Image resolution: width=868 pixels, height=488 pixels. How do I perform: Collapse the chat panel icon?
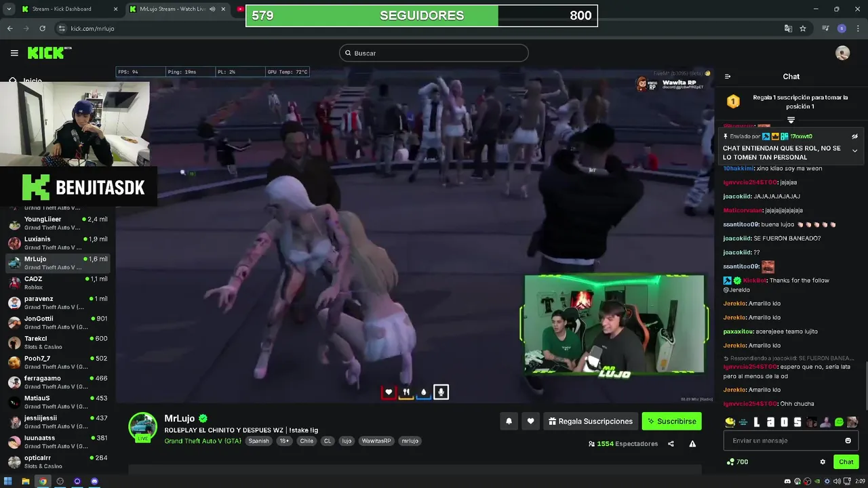728,77
